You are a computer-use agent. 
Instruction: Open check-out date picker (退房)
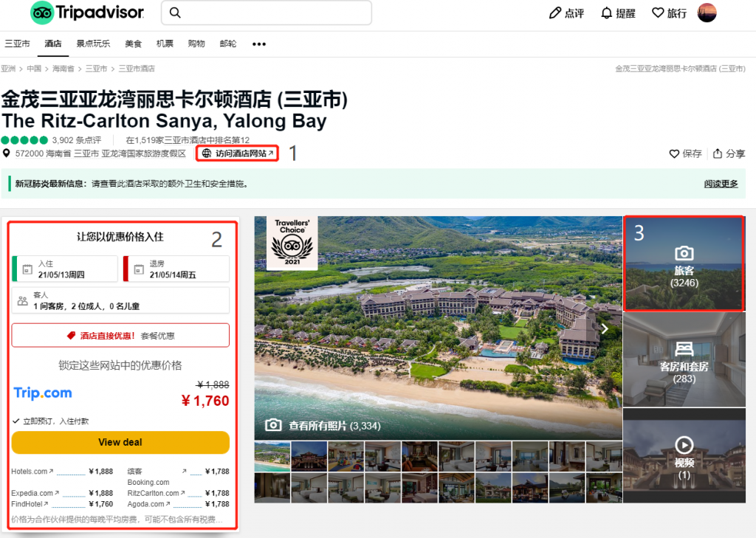point(176,269)
